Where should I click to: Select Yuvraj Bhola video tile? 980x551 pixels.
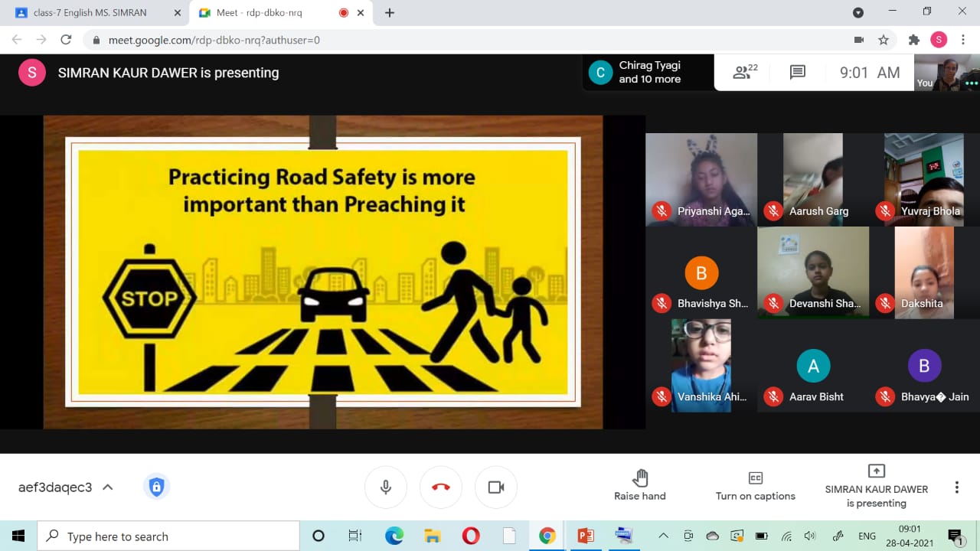point(924,180)
